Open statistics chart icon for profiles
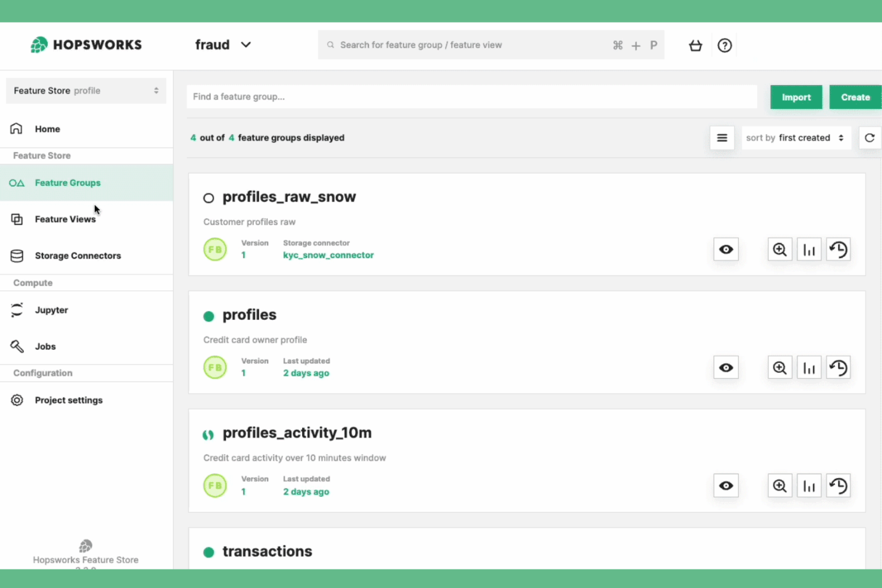 click(809, 368)
